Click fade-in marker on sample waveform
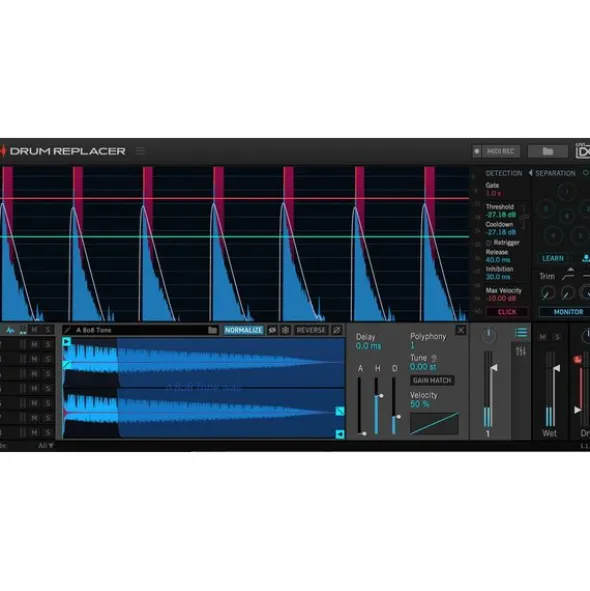The height and width of the screenshot is (591, 590). click(x=67, y=364)
